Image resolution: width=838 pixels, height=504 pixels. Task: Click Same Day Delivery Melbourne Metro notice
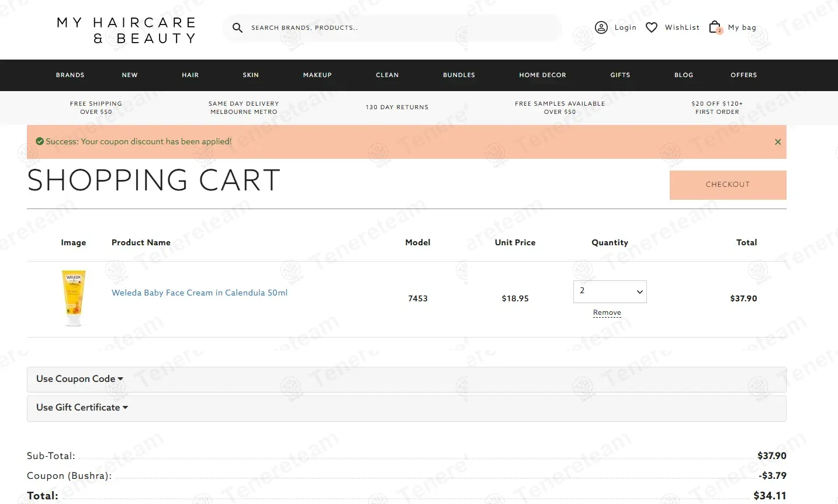(244, 107)
